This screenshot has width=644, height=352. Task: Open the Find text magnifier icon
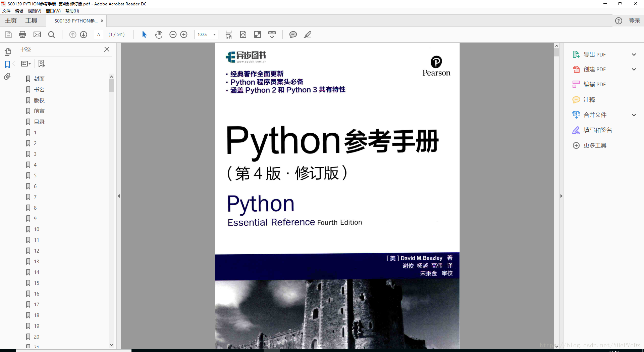(x=51, y=35)
